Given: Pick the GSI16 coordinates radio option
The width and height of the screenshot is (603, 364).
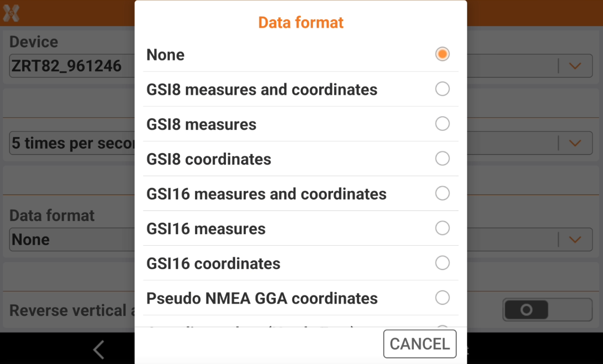Looking at the screenshot, I should tap(442, 263).
